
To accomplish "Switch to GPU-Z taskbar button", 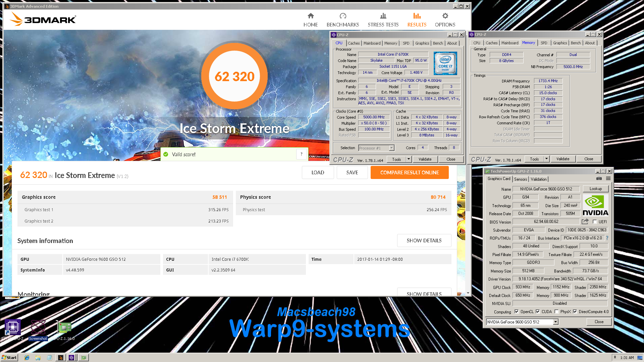I will (84, 358).
